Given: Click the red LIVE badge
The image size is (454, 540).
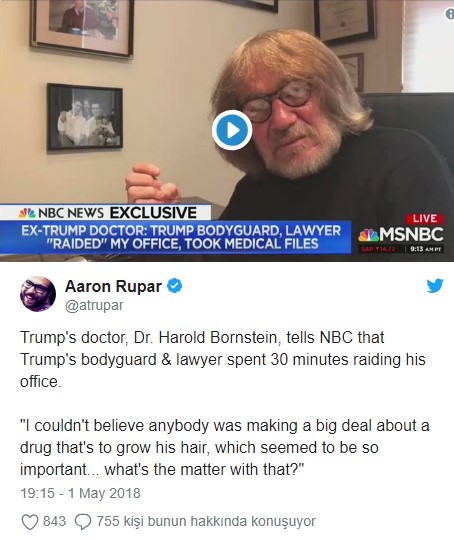Looking at the screenshot, I should pyautogui.click(x=424, y=219).
